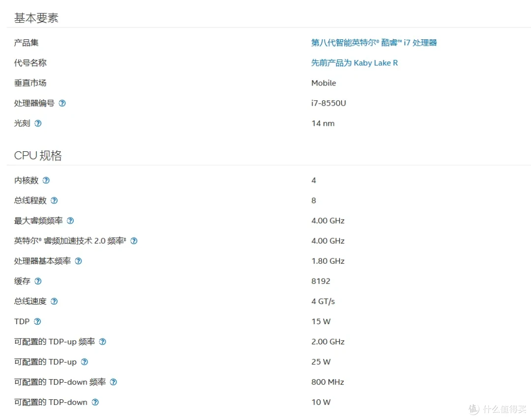
Task: Select the Mobile vertical market value
Action: pyautogui.click(x=324, y=83)
